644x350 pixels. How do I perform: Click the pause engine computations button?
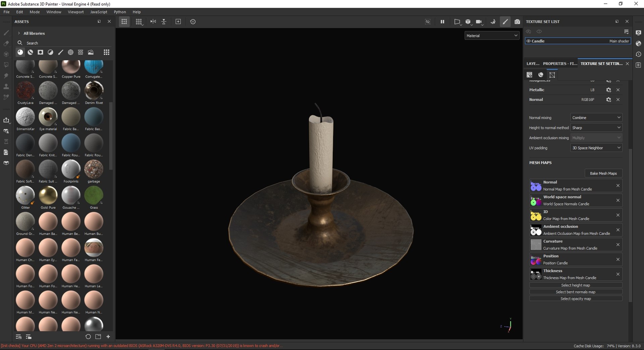442,21
